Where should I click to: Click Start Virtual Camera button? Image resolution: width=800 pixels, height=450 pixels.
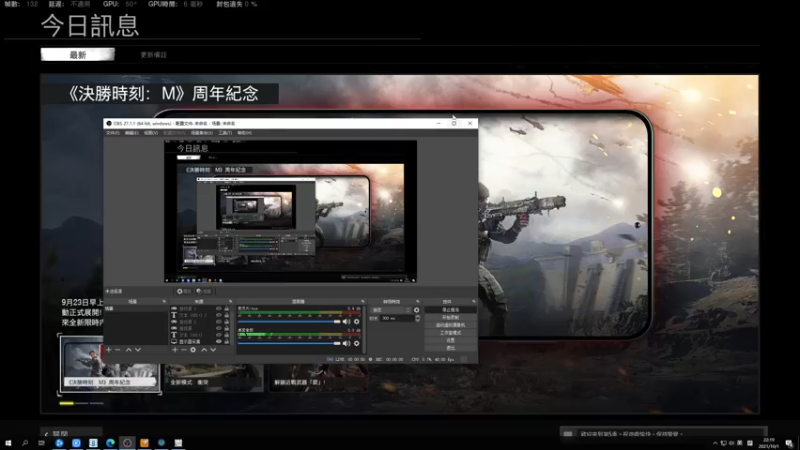click(x=451, y=325)
